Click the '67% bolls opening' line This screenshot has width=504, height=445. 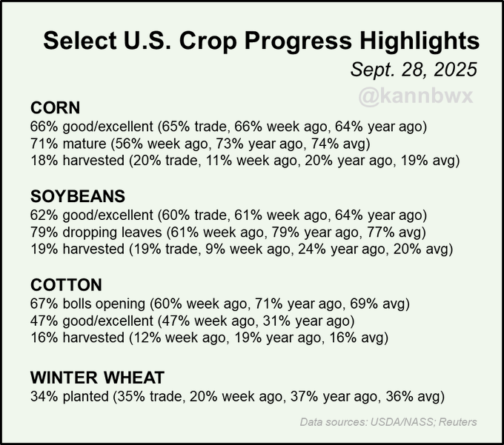(x=219, y=304)
